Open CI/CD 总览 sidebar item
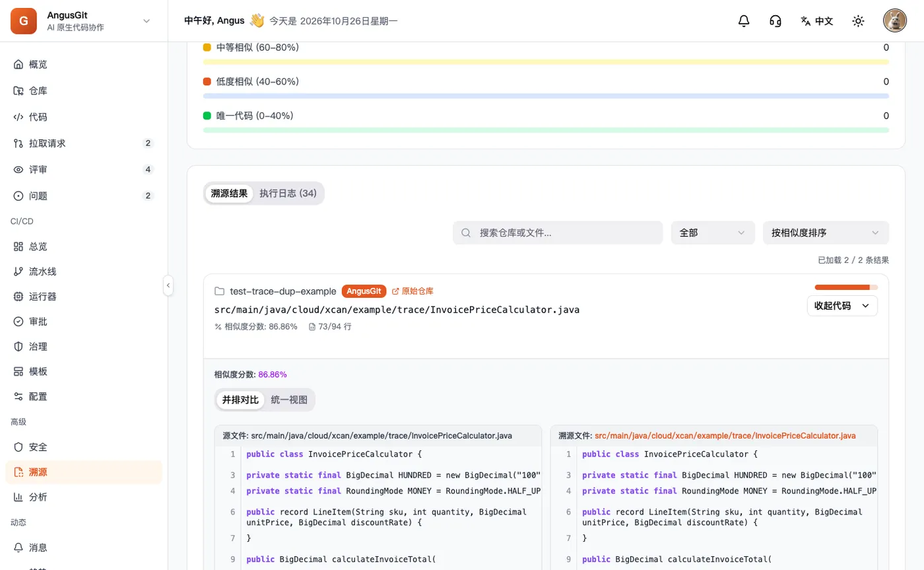Viewport: 924px width, 570px height. [84, 246]
